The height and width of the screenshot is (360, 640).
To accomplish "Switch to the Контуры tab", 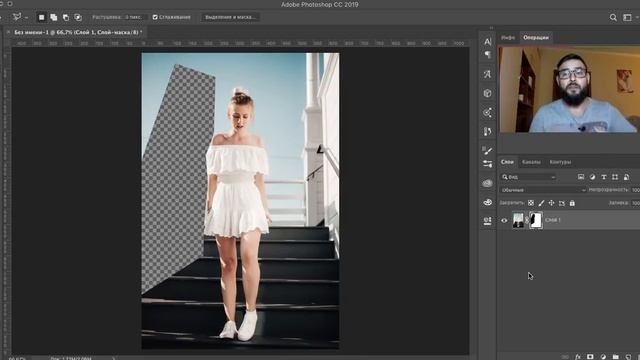I will [x=560, y=162].
